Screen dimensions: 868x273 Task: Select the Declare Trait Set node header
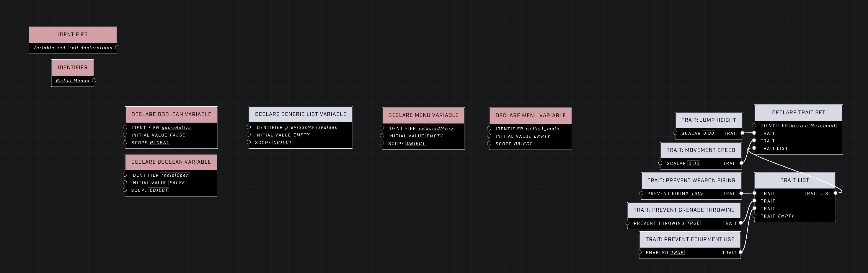798,113
